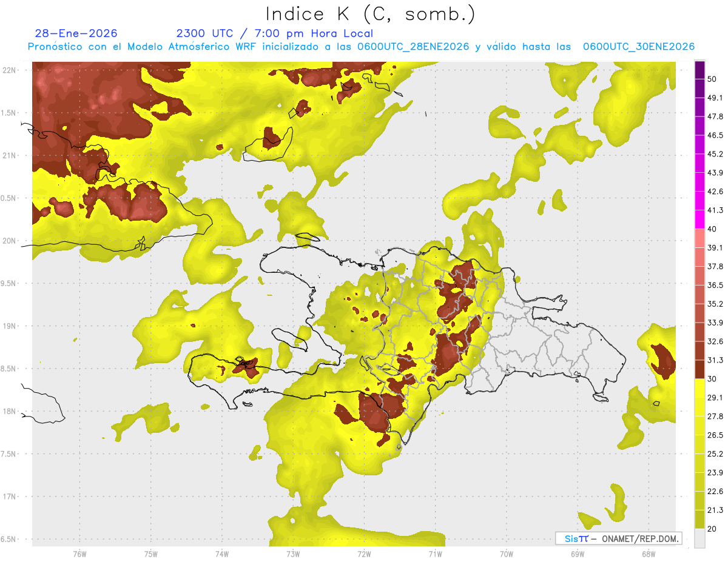Viewport: 728px width, 562px height.
Task: Click the map title "Indice K (C, somb.)"
Action: click(370, 14)
